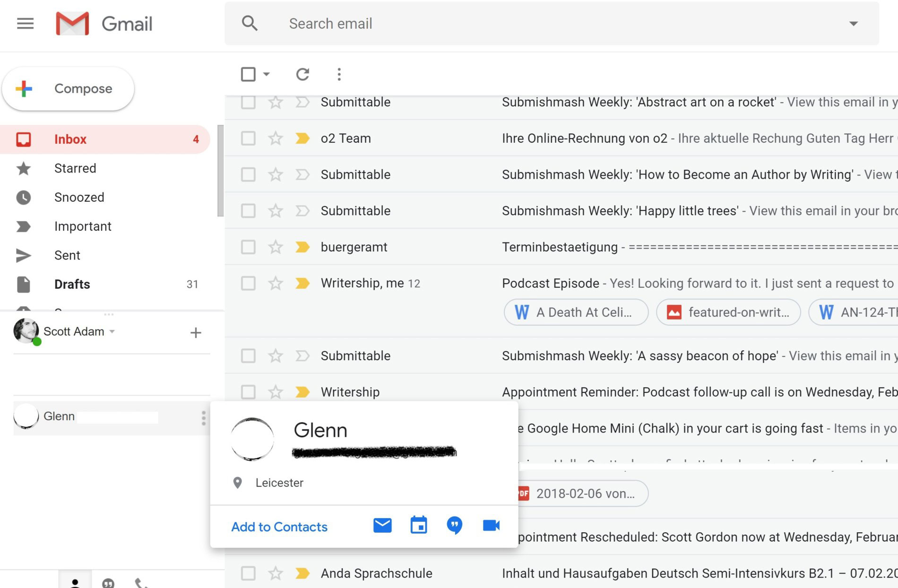
Task: Click the Leicester location in Glenn's card
Action: coord(279,483)
